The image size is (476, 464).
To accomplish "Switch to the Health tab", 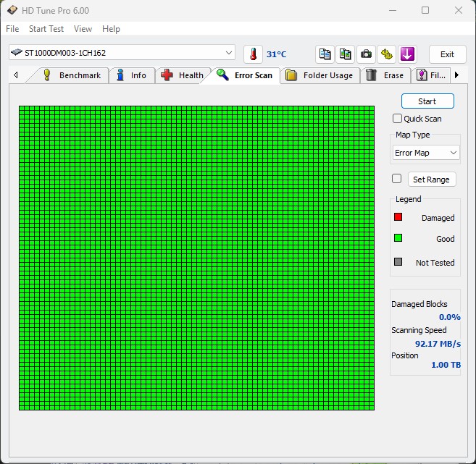I will [183, 75].
